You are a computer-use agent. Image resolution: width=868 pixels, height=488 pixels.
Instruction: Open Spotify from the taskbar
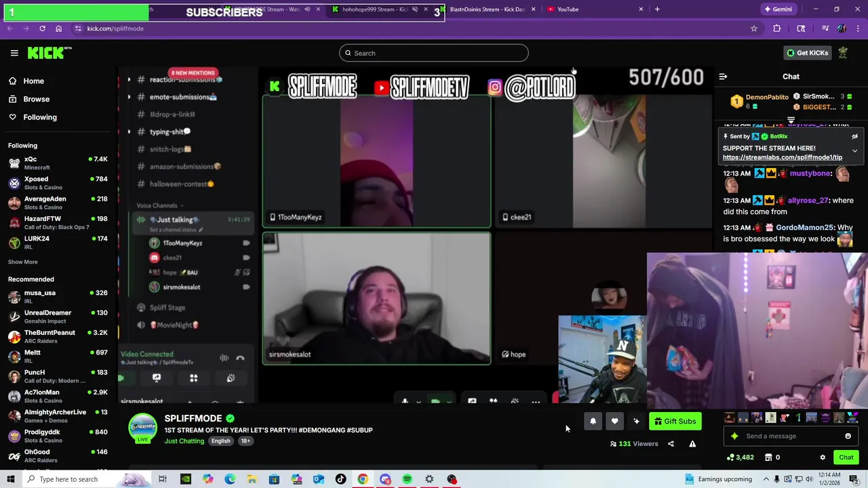[x=407, y=479]
